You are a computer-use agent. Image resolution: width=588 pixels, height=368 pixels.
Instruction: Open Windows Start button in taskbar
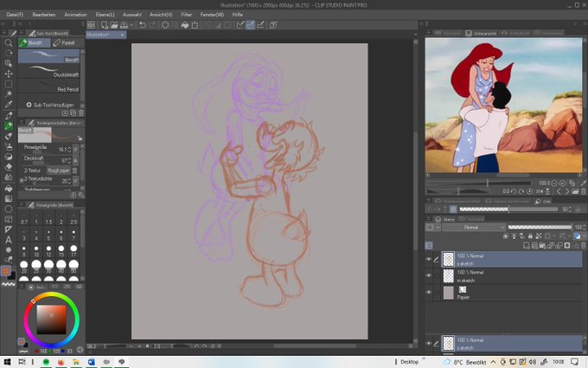[7, 362]
